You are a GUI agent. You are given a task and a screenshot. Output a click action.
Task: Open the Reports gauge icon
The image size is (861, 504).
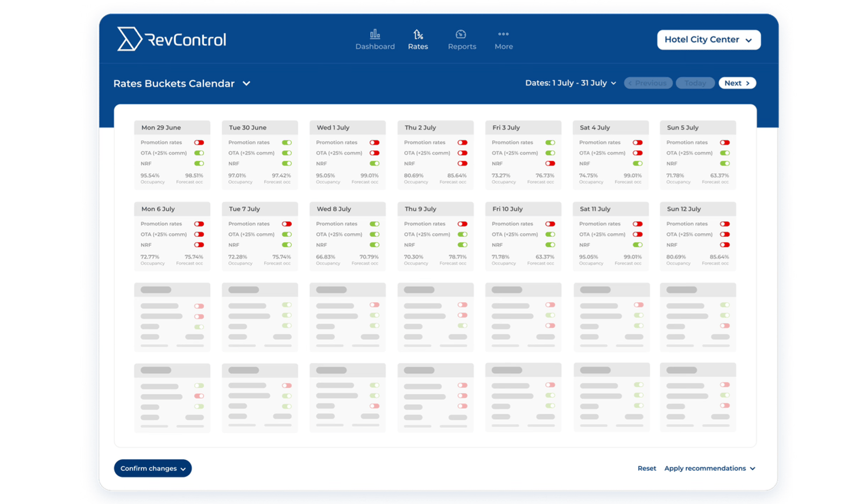tap(461, 34)
